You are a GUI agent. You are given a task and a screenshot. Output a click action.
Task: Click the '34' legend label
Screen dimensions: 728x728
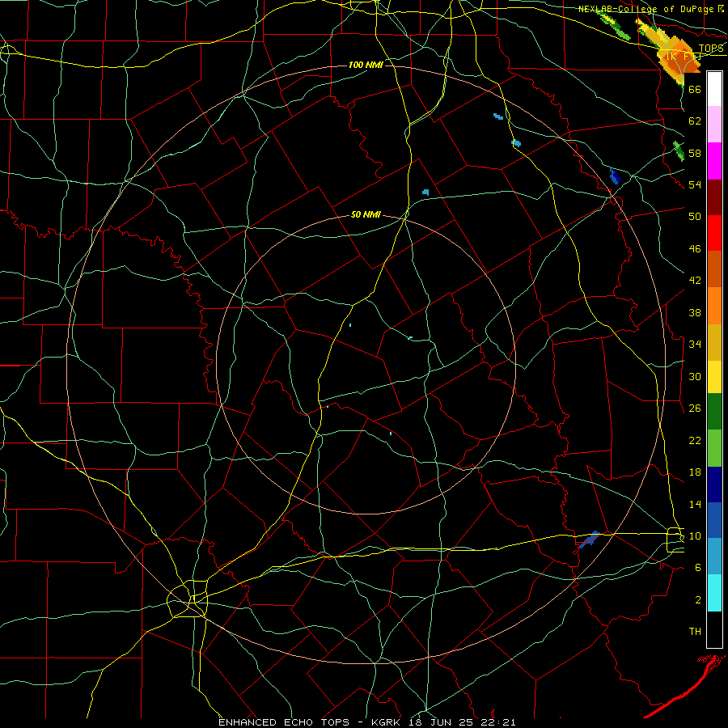695,345
